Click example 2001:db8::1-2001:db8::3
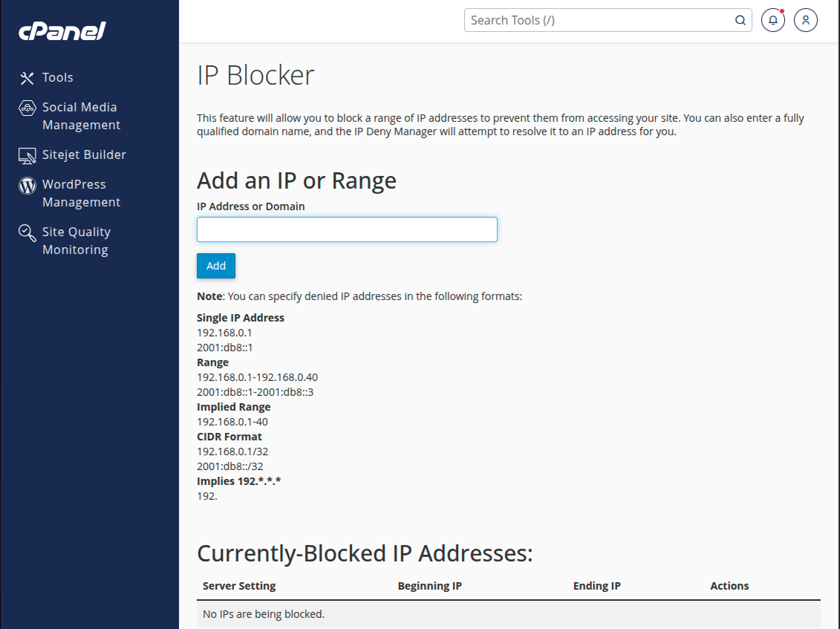The height and width of the screenshot is (629, 840). coord(255,392)
